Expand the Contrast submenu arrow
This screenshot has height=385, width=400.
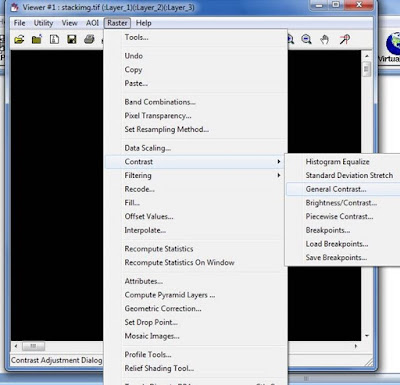[x=279, y=162]
